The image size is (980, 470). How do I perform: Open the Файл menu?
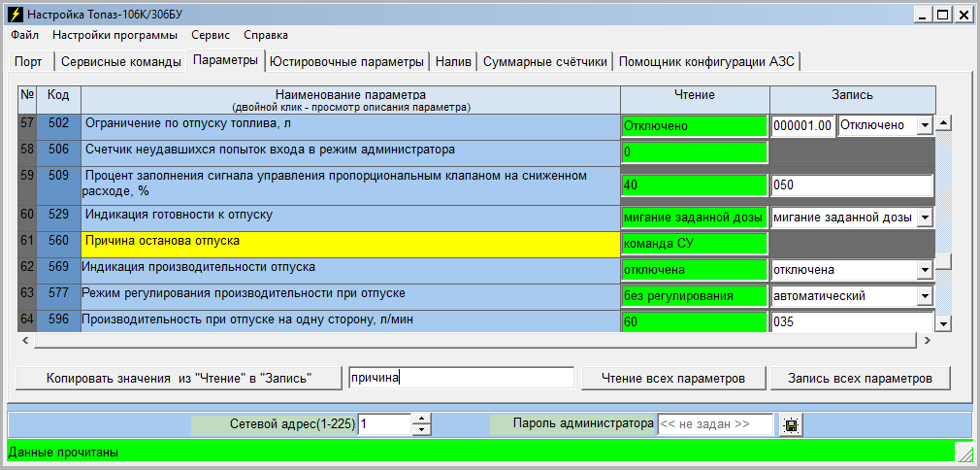24,35
